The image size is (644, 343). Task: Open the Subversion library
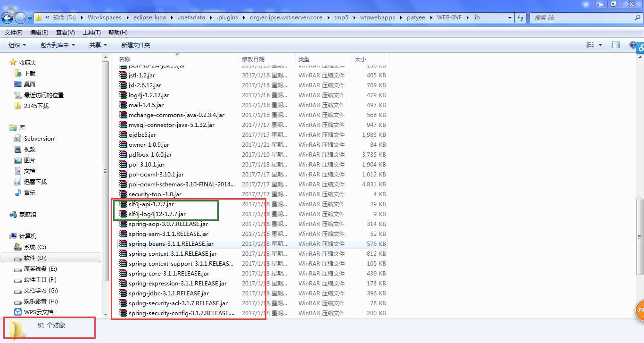tap(39, 138)
